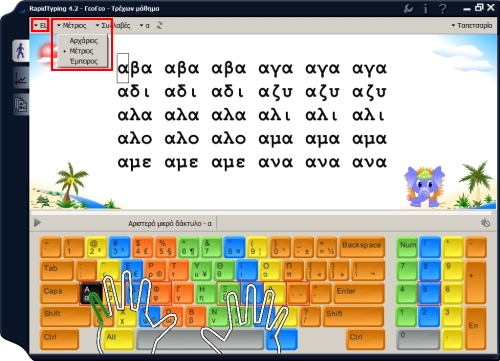The image size is (500, 361).
Task: Expand the EL keyboard layout dropdown
Action: pos(40,25)
